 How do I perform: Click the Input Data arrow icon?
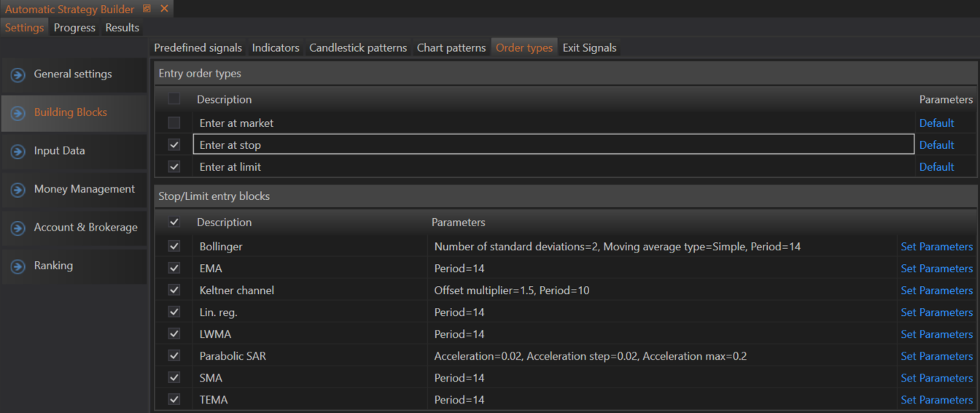pyautogui.click(x=18, y=152)
